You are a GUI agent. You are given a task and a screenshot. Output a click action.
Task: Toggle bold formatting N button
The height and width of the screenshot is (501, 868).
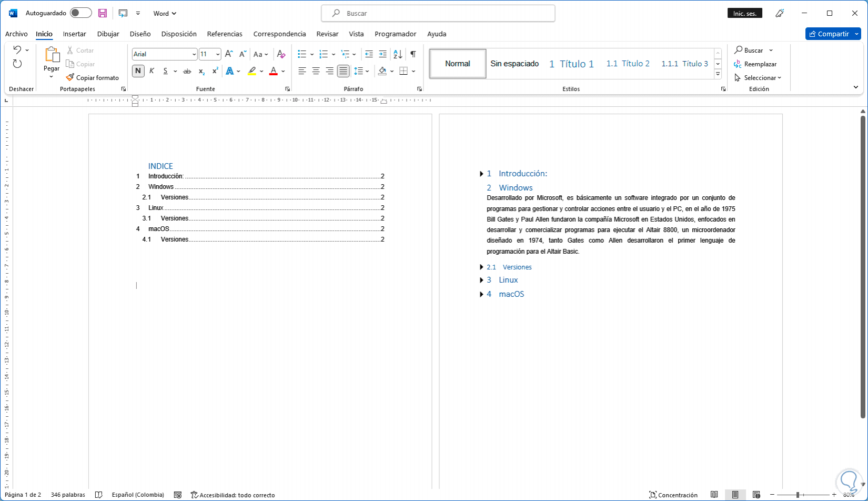tap(138, 71)
